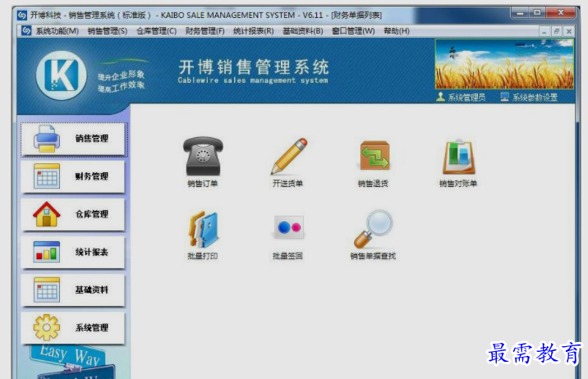Open 系统参数设置 settings link
Viewport: 588px width, 379px height.
[x=529, y=98]
